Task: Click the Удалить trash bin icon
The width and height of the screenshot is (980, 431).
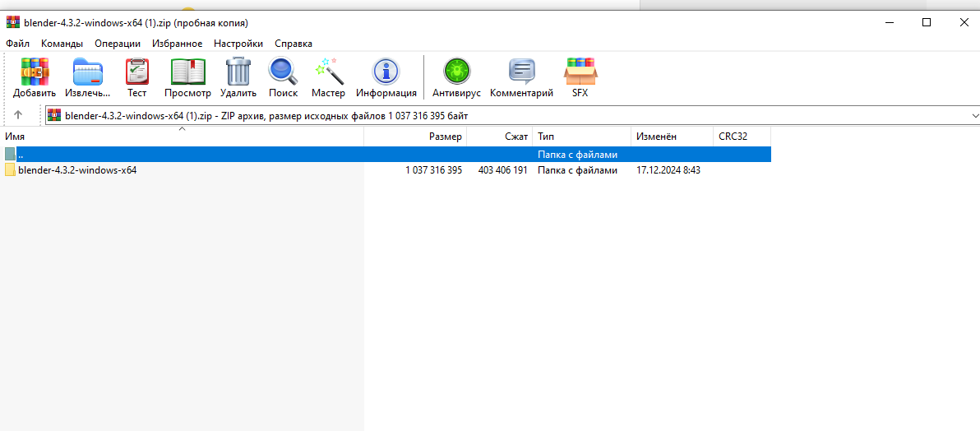Action: click(x=238, y=72)
